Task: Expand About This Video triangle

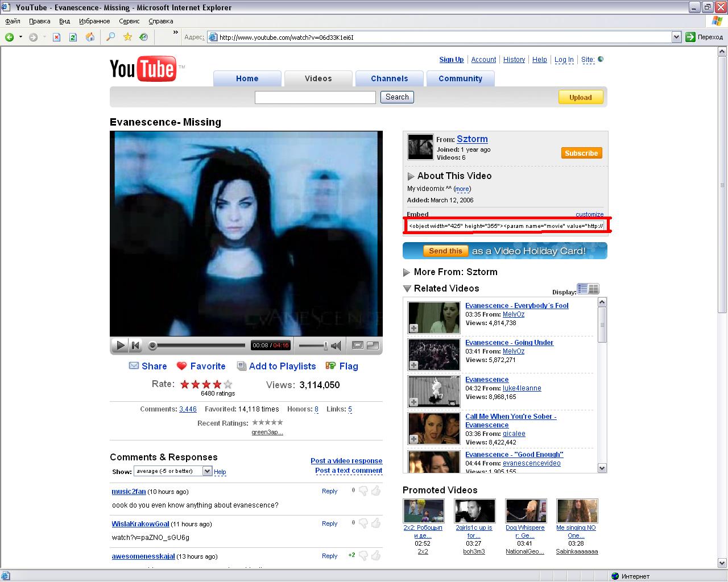Action: tap(411, 176)
